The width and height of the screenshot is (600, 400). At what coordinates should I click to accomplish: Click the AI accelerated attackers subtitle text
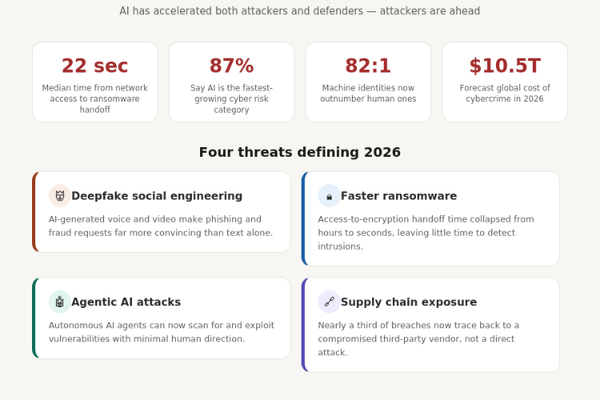pos(300,11)
